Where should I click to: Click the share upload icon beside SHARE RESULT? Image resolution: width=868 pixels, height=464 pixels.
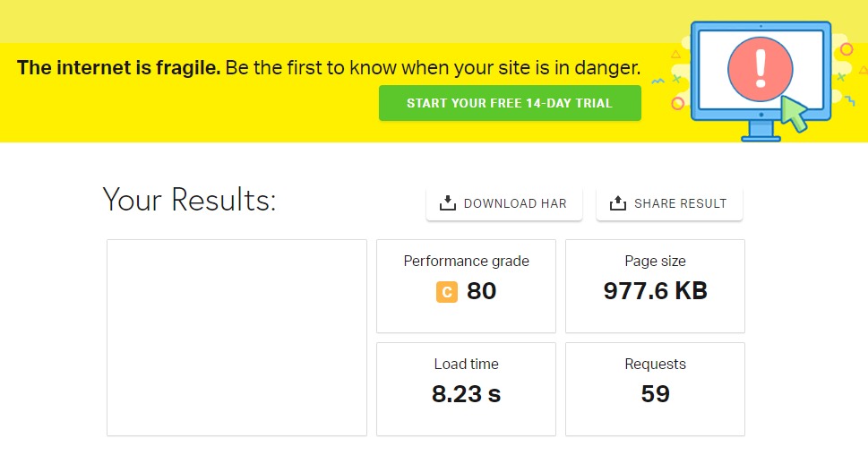click(618, 203)
